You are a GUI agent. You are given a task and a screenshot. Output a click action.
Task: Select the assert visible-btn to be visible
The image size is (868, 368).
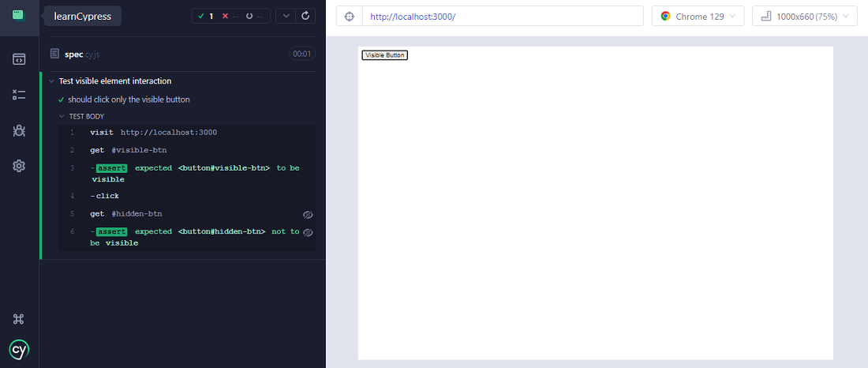(x=186, y=174)
